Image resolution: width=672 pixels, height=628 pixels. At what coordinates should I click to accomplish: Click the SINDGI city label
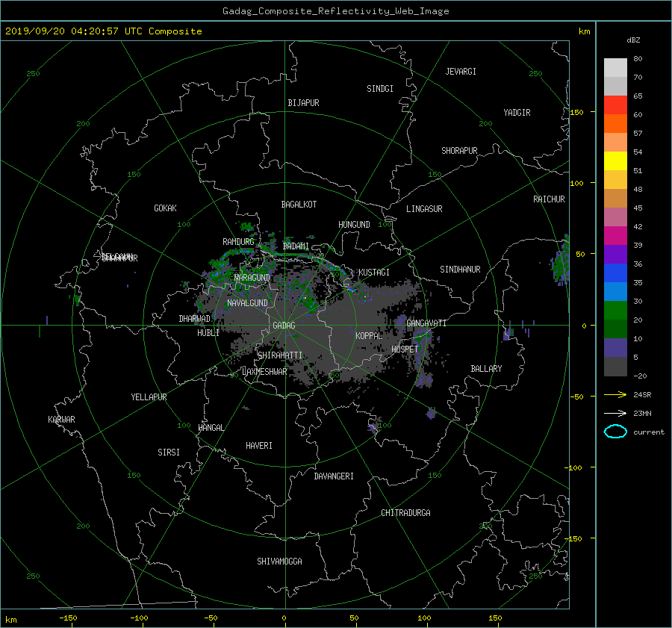click(380, 89)
